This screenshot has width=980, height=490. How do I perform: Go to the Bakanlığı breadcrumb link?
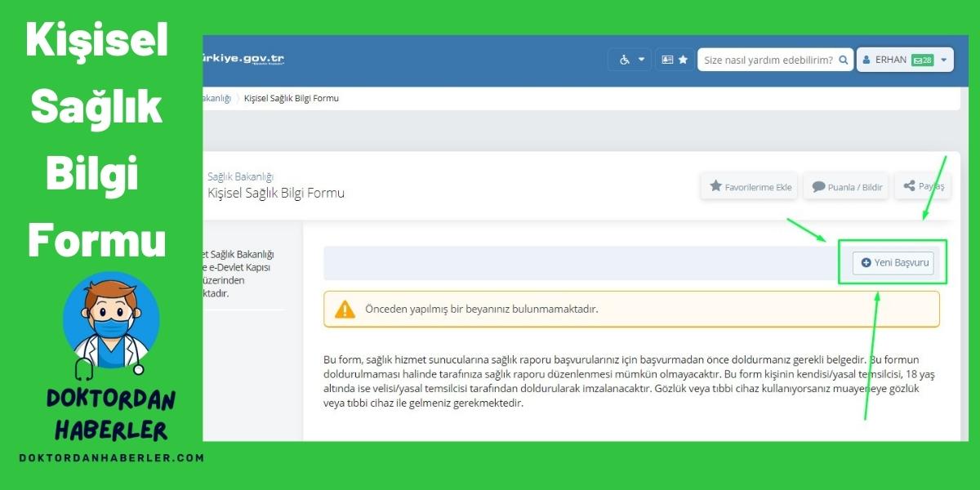[217, 98]
